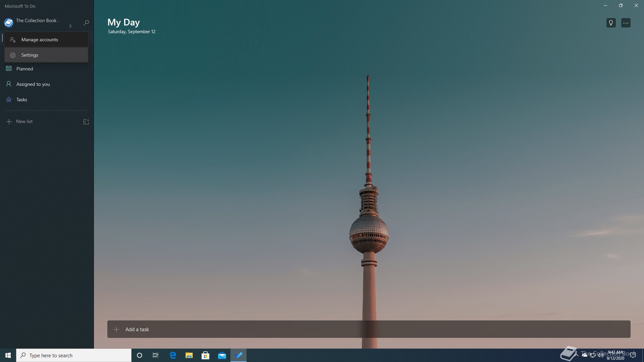This screenshot has height=362, width=644.
Task: Open File Explorer from taskbar
Action: [189, 355]
